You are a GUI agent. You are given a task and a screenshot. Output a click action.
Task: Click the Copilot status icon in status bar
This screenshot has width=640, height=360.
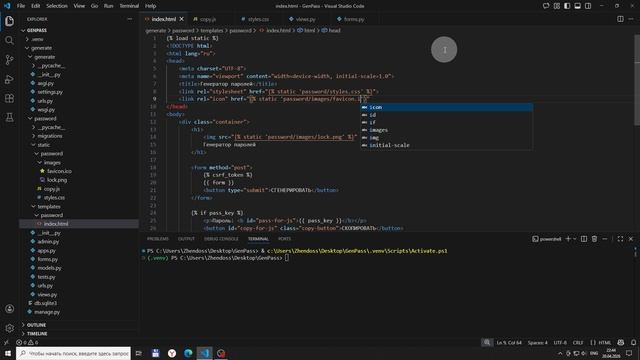[x=621, y=342]
